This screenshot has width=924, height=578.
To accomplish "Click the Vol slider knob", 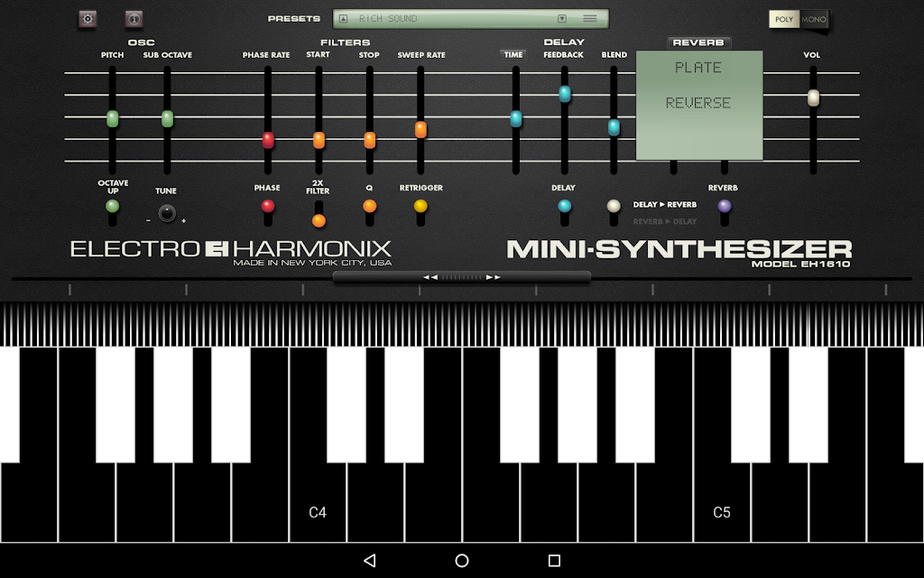I will [x=813, y=98].
